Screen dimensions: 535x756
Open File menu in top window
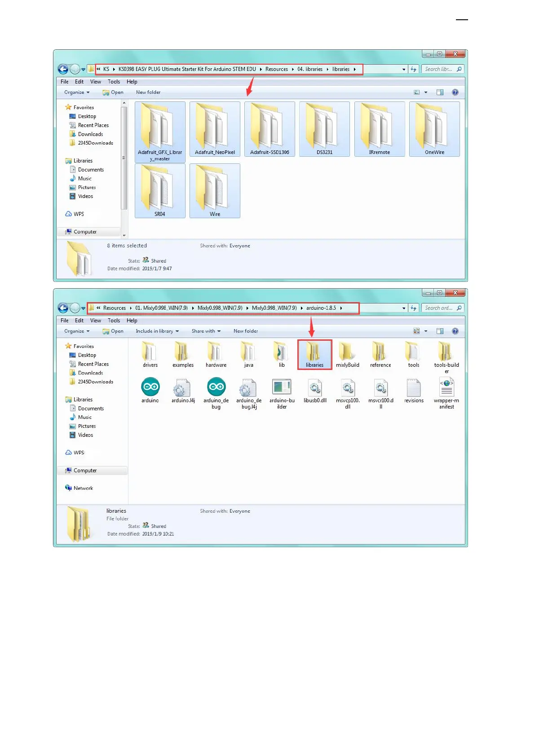(x=65, y=82)
